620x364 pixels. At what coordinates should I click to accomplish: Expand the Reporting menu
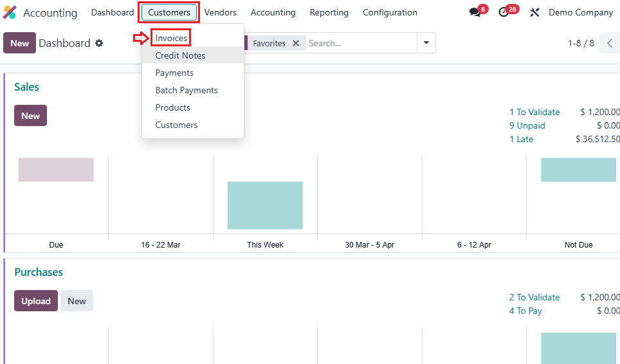[329, 12]
